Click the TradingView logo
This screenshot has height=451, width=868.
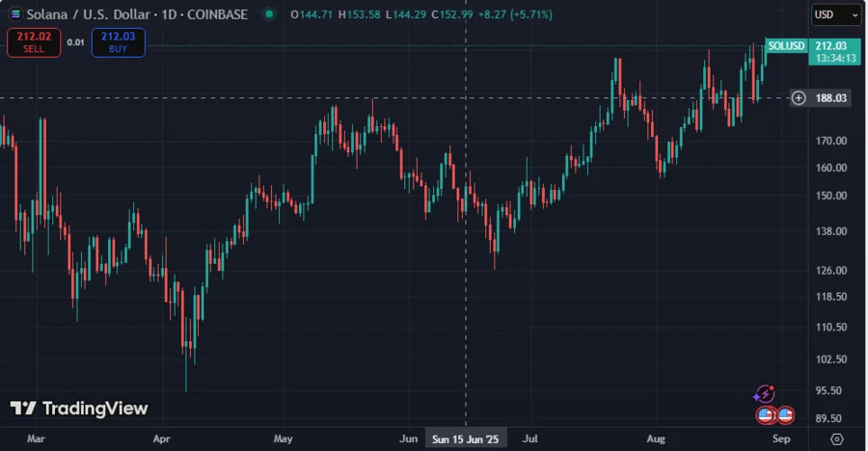click(79, 409)
